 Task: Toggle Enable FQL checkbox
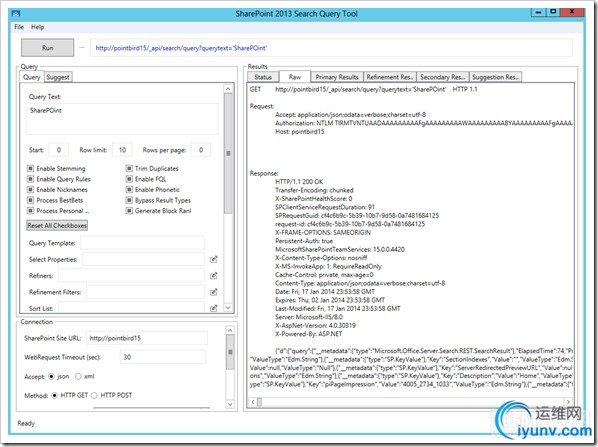point(129,179)
